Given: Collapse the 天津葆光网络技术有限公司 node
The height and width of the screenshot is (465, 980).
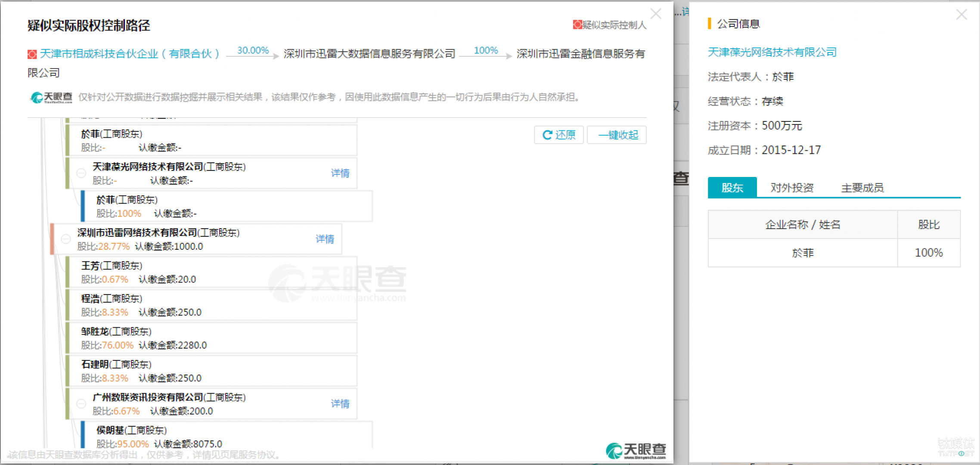Looking at the screenshot, I should [81, 173].
